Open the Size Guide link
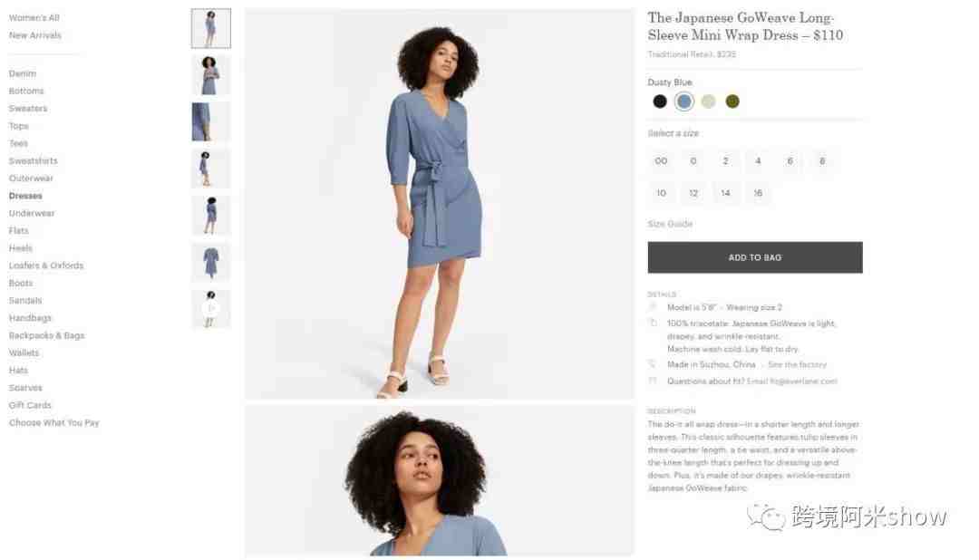The image size is (979, 560). point(670,224)
